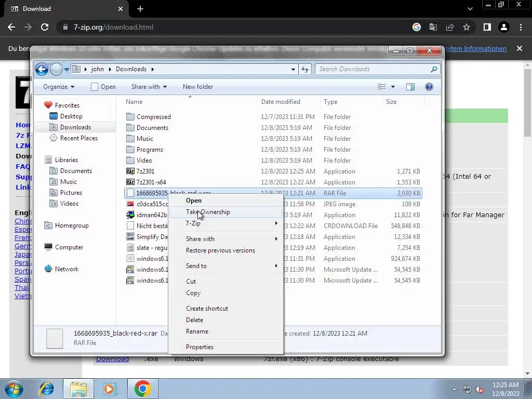Open a new Chrome tab
Screen dimensions: 532x399
coord(140,9)
